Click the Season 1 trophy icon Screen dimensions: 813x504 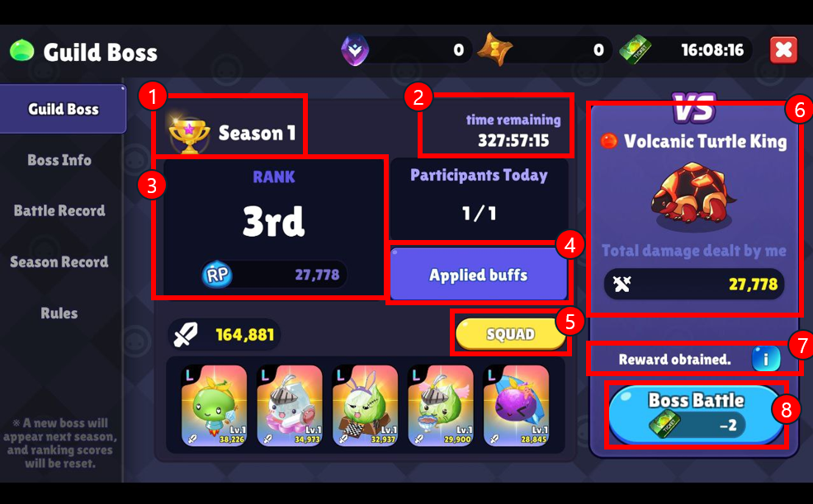(x=189, y=133)
